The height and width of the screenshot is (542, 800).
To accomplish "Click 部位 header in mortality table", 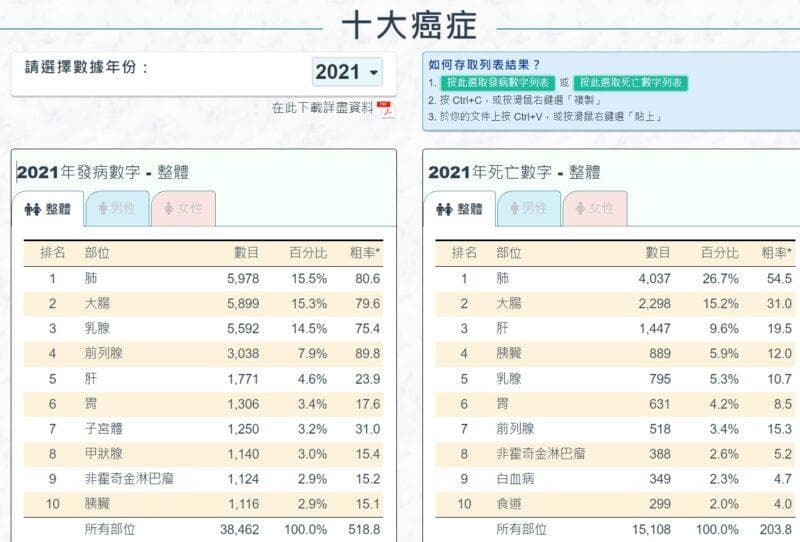I will tap(509, 253).
